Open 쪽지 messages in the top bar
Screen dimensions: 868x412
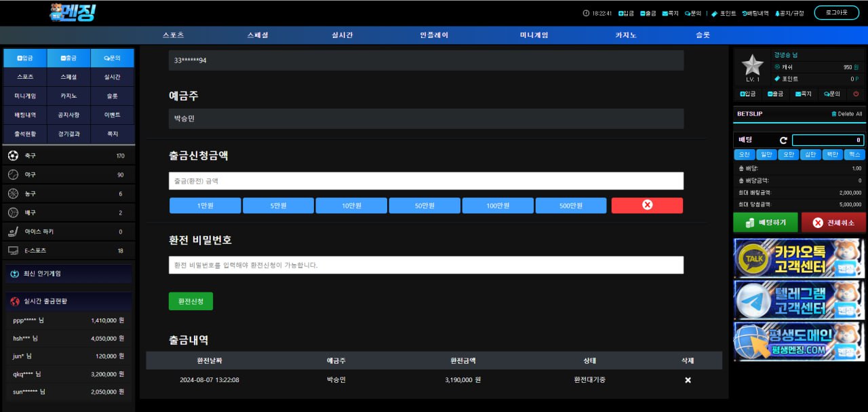point(669,13)
